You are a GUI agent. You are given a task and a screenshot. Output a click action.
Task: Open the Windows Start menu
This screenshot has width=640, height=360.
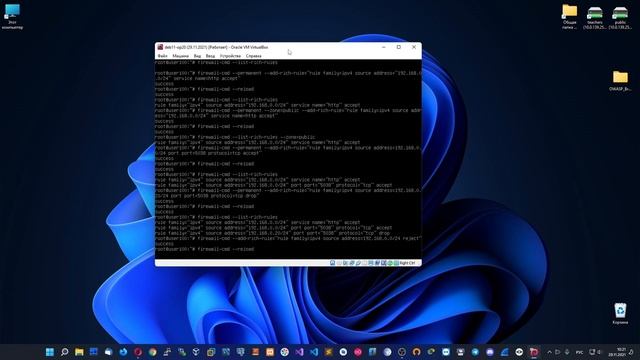[x=50, y=352]
